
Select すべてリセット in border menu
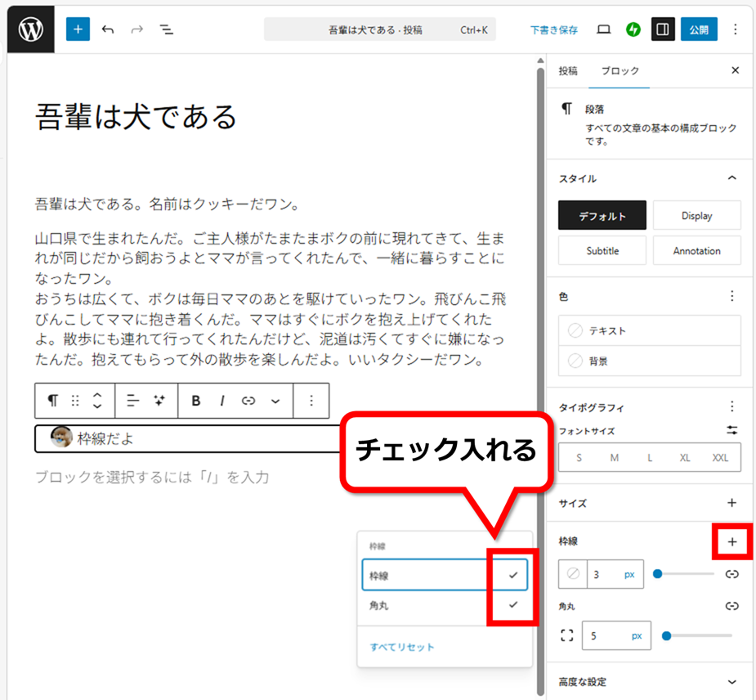402,647
